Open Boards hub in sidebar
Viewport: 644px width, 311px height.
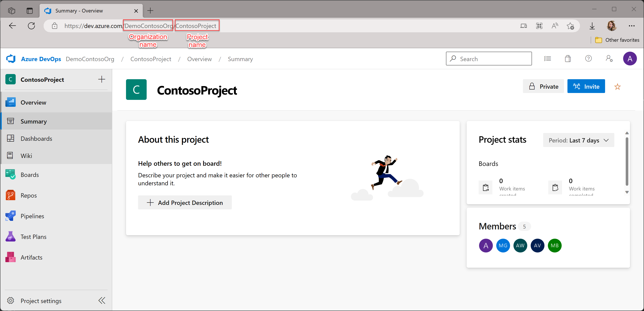(x=29, y=175)
